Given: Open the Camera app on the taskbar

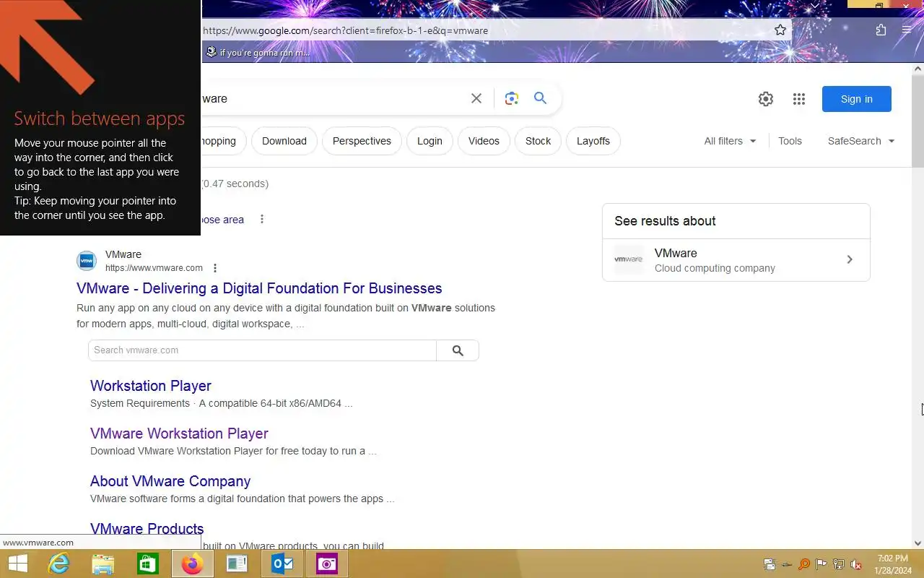Looking at the screenshot, I should (x=327, y=564).
